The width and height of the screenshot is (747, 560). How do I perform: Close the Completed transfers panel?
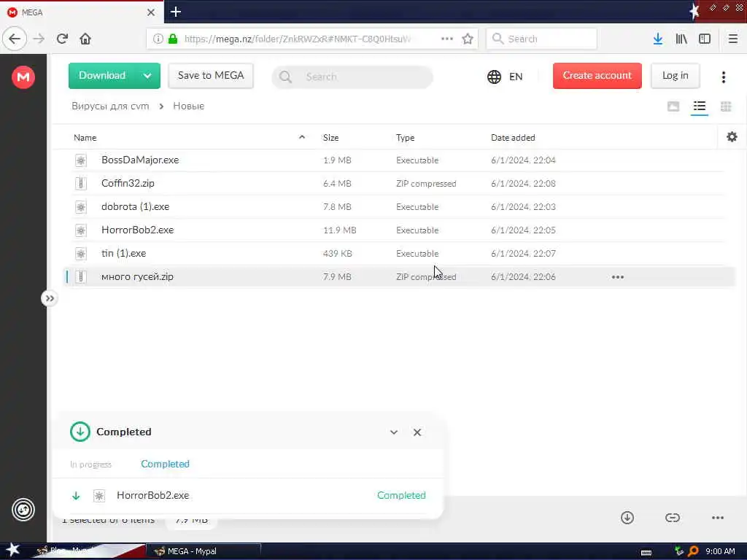point(417,432)
